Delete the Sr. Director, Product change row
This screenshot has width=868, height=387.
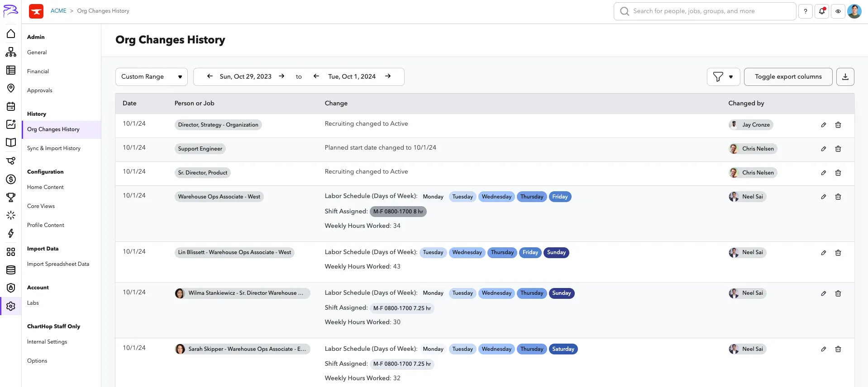click(838, 173)
